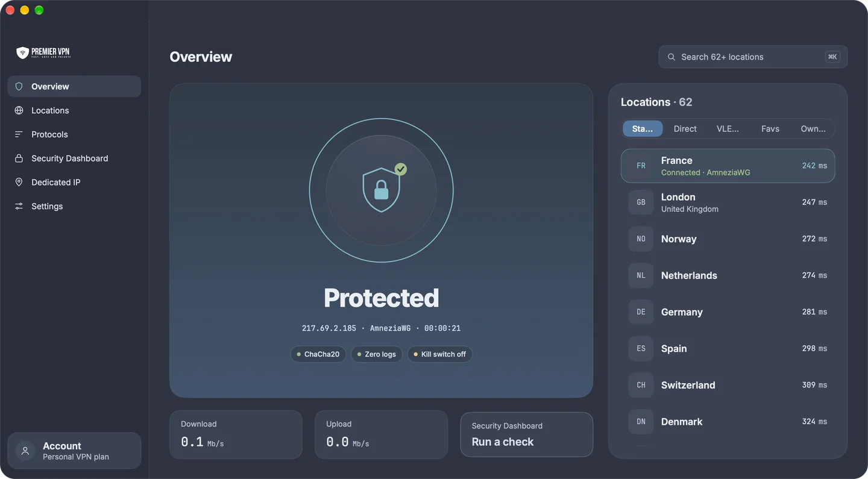
Task: Click the ES country badge
Action: tap(641, 348)
